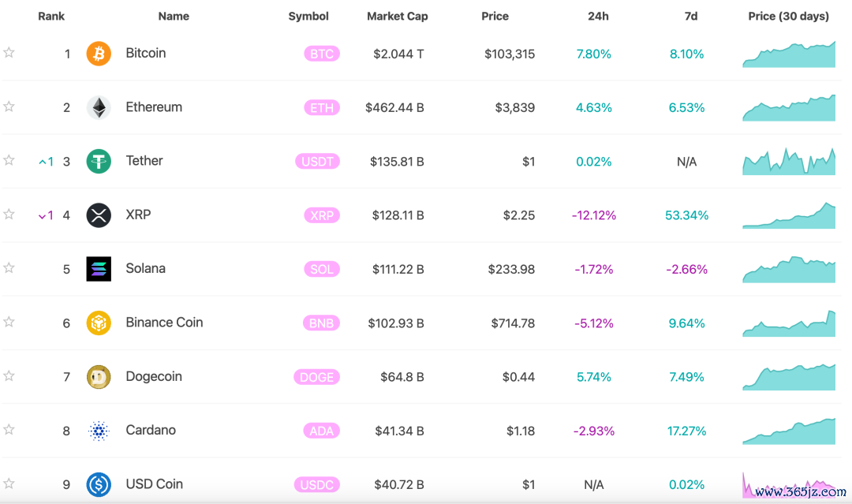Toggle Binance Coin's favorite star
This screenshot has height=504, width=852.
(9, 322)
